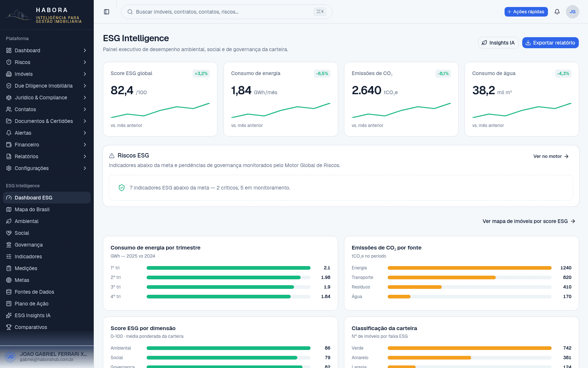
Task: Click the Transporte emissions bar
Action: (x=470, y=277)
